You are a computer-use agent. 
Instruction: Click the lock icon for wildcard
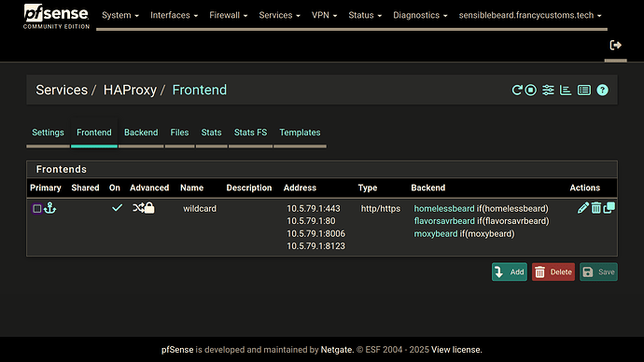149,208
